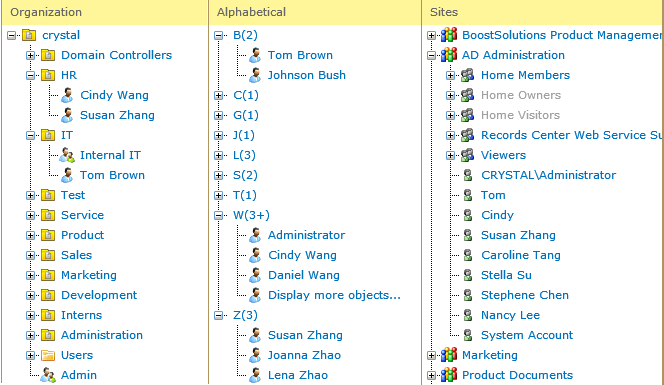Expand the Marketing site node
The image size is (664, 385).
pos(431,355)
